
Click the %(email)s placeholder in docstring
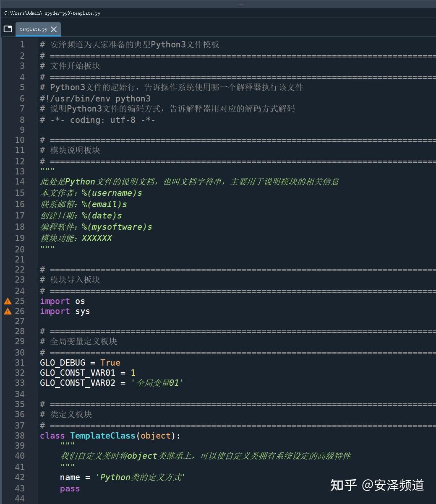pyautogui.click(x=104, y=204)
